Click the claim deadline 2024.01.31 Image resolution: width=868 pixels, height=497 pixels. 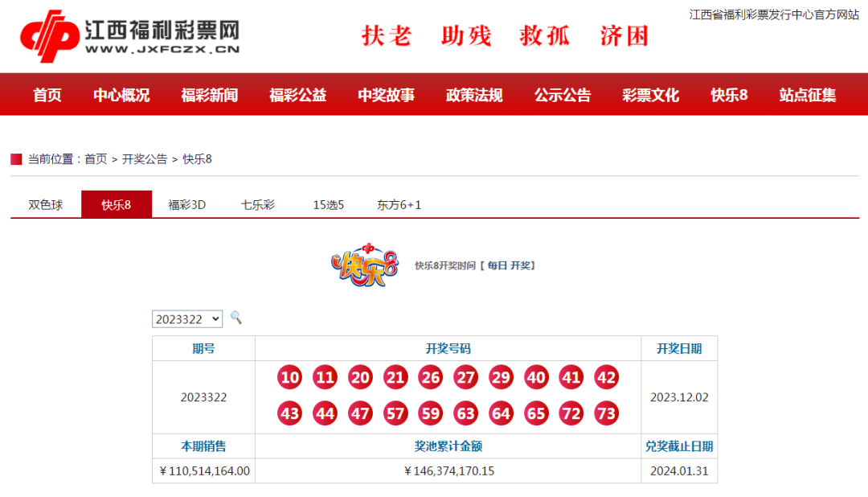[x=679, y=471]
